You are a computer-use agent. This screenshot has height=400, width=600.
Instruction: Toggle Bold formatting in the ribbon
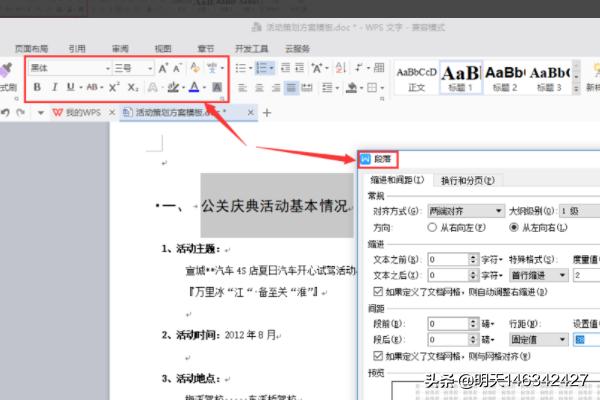tap(37, 87)
